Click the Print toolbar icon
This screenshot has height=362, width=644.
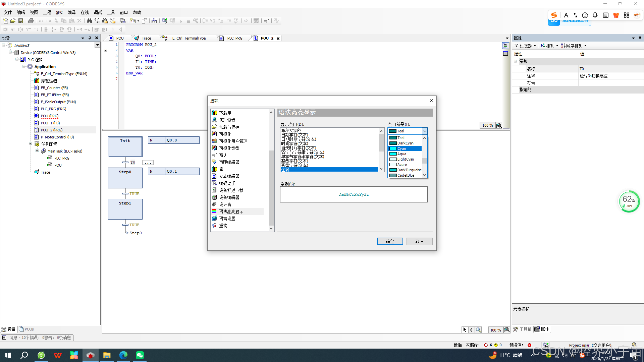pos(31,21)
